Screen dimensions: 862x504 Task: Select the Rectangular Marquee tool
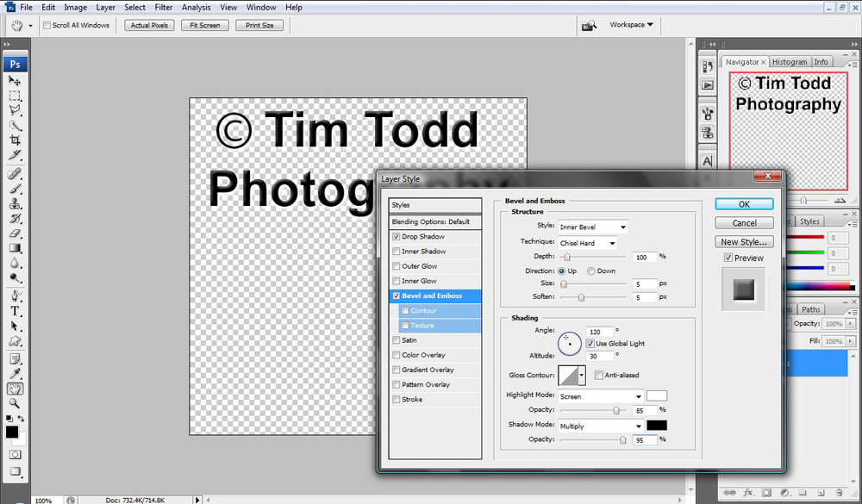tap(15, 96)
